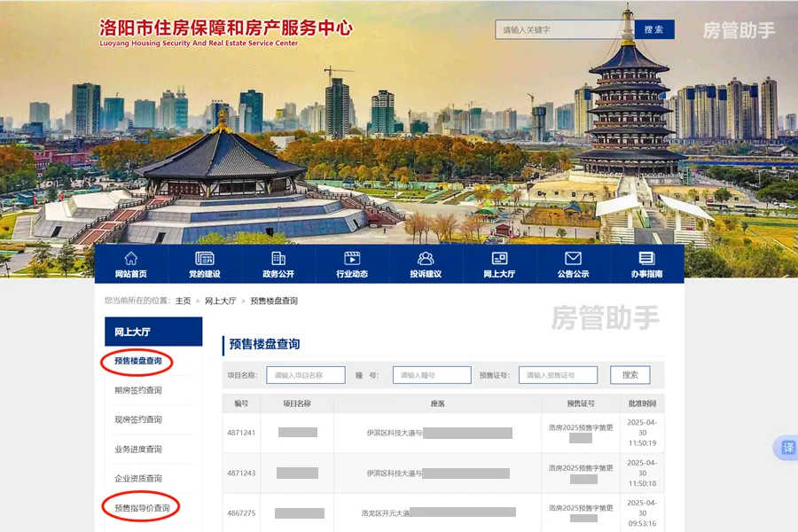Image resolution: width=798 pixels, height=532 pixels.
Task: Click the 预售证号 input field
Action: [558, 375]
